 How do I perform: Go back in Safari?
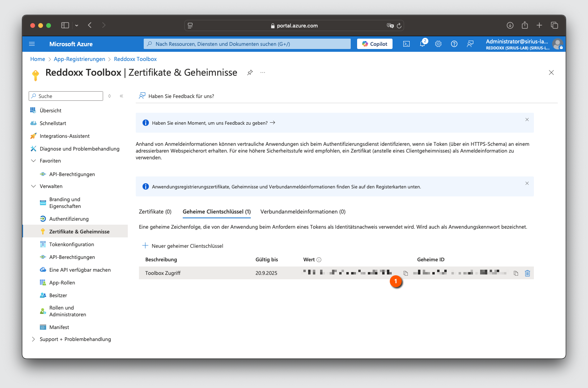click(x=90, y=25)
